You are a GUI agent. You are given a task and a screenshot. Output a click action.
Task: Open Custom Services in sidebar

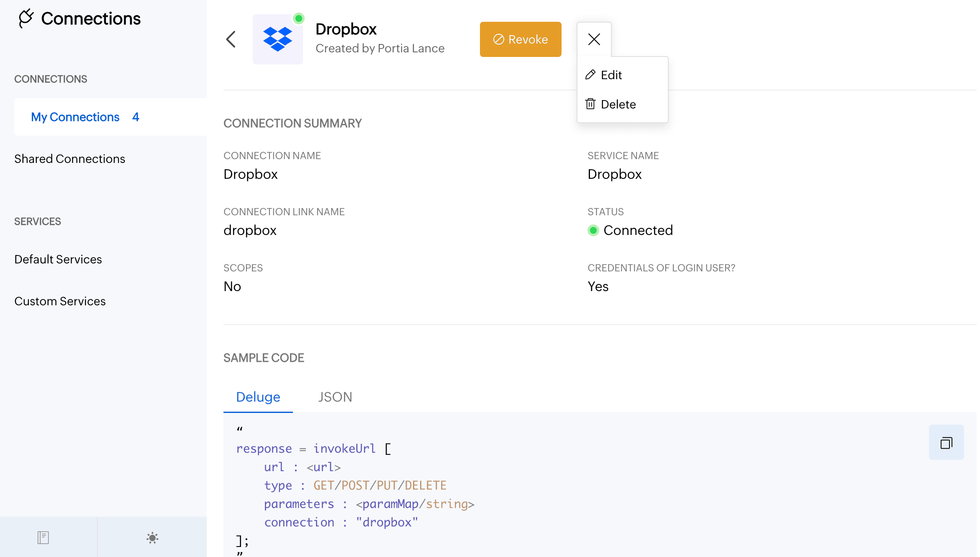(60, 301)
